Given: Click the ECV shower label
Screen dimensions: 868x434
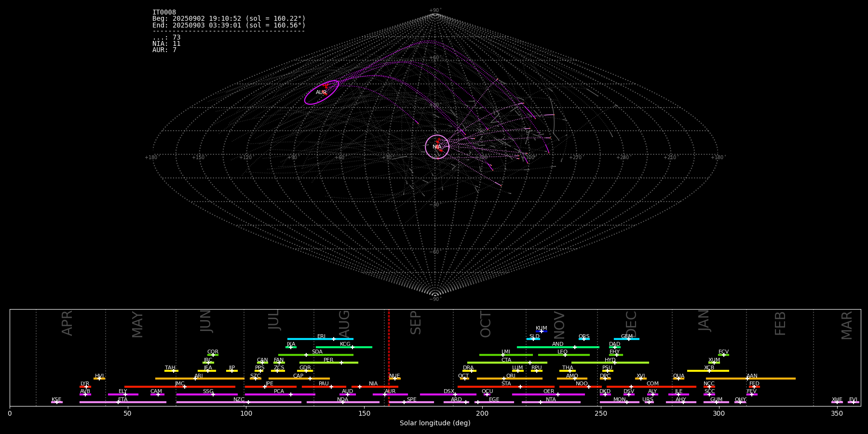Looking at the screenshot, I should tap(723, 352).
